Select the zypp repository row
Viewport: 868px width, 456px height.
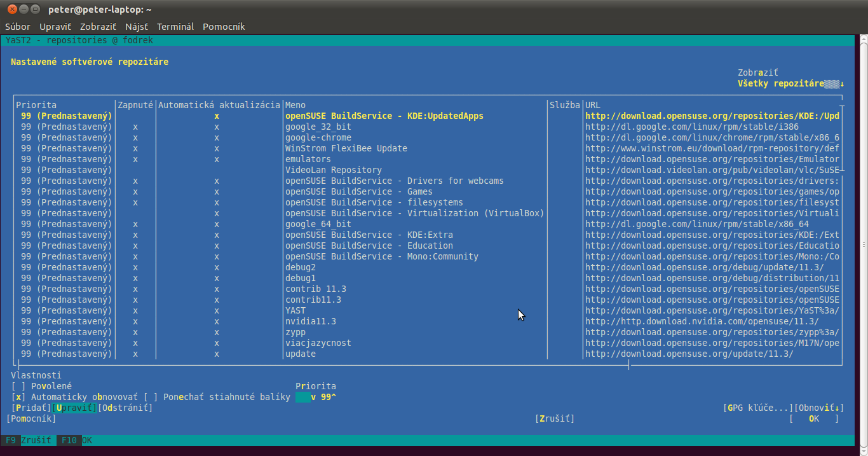428,332
